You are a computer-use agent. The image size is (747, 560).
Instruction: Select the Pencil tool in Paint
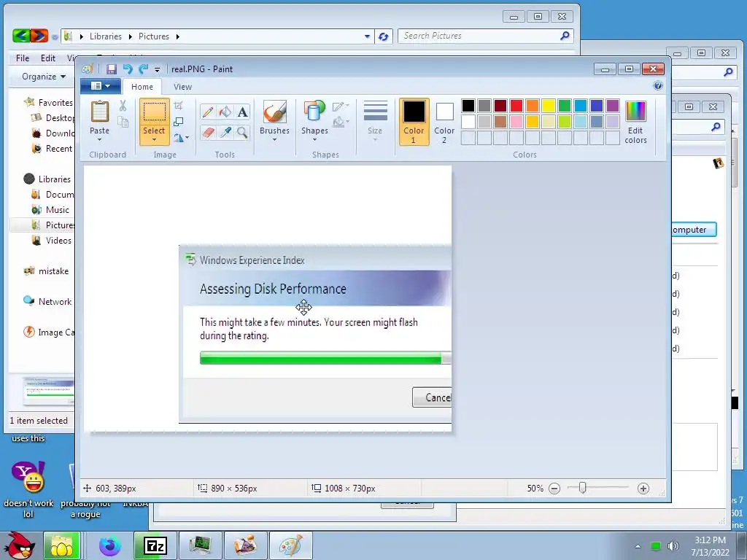pos(208,112)
